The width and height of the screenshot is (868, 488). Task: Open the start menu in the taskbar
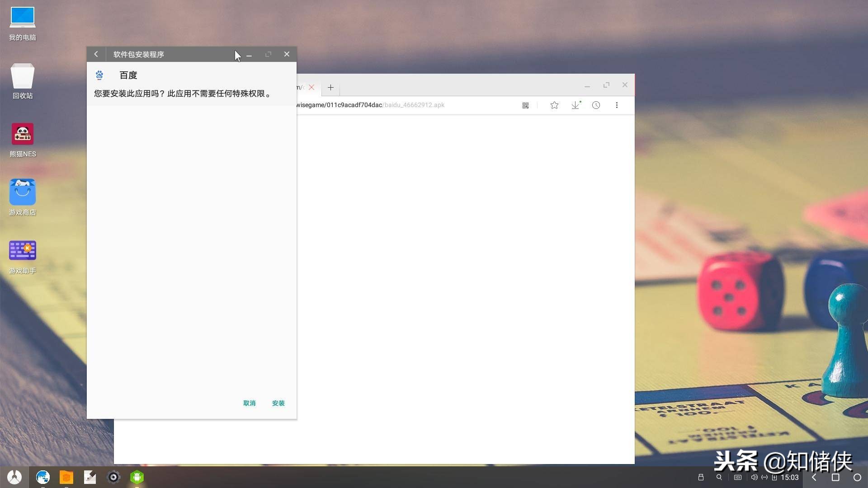click(x=14, y=477)
